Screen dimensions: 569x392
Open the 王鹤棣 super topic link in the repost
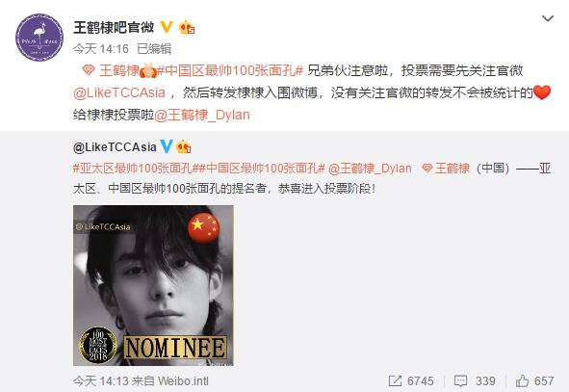coord(446,169)
